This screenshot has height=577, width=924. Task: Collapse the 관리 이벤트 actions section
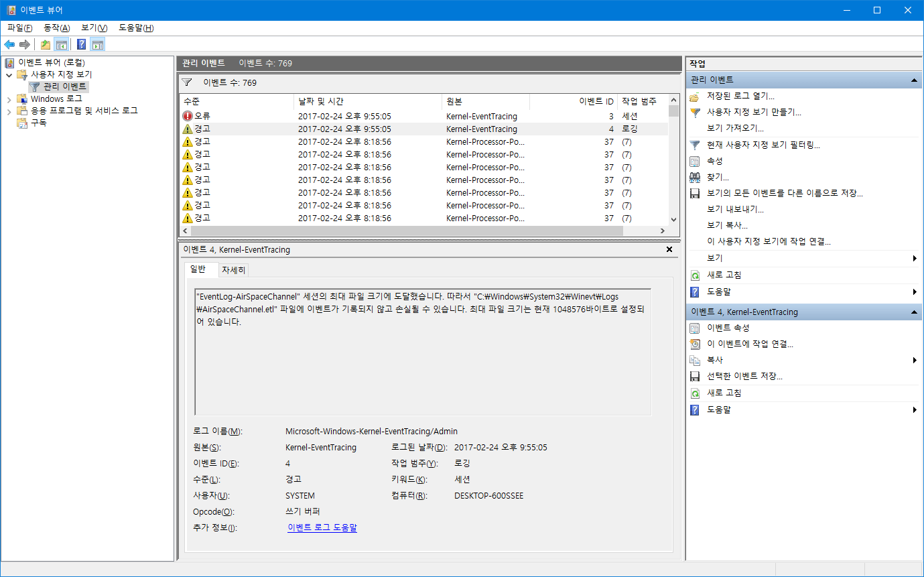[x=915, y=80]
